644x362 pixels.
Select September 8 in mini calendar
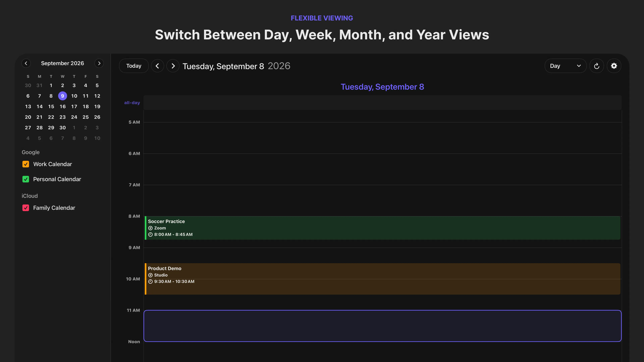(51, 96)
